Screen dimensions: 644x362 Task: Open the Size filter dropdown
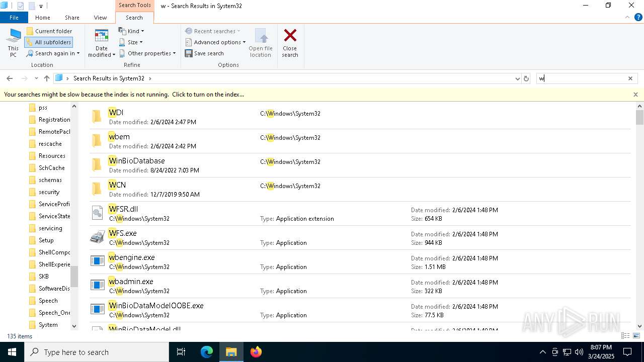pos(131,42)
